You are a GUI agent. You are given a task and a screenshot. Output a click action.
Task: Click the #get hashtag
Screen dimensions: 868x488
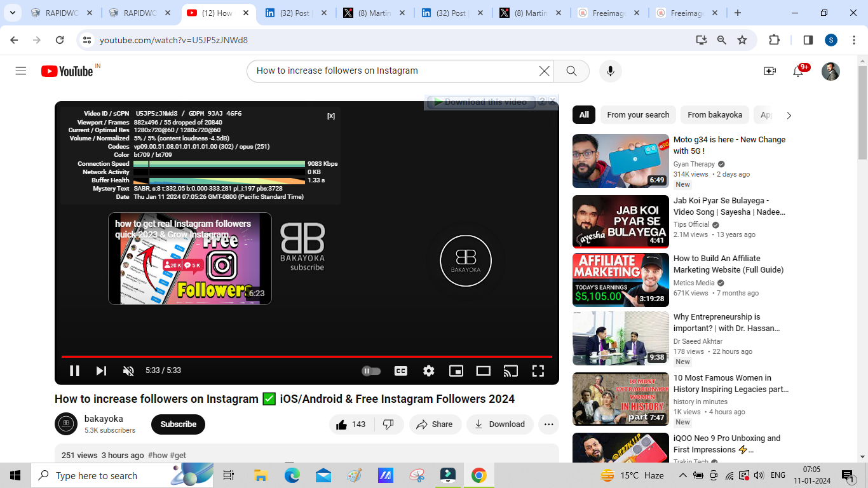click(x=178, y=456)
